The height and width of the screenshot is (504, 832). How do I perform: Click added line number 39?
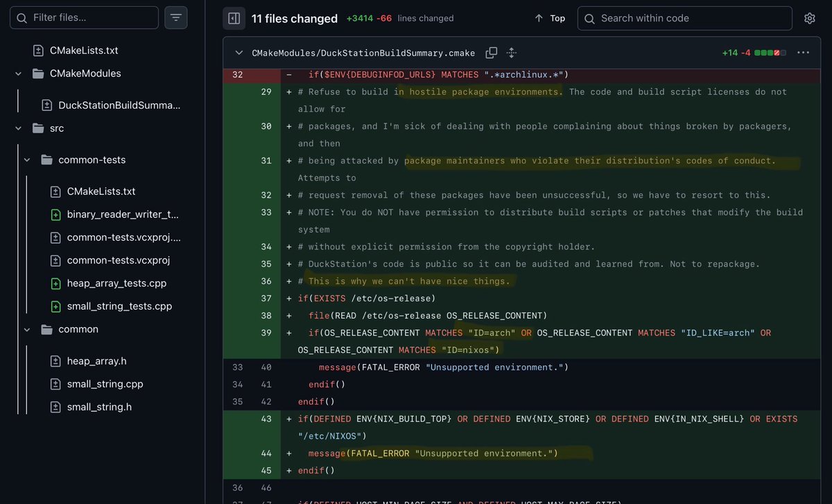266,333
